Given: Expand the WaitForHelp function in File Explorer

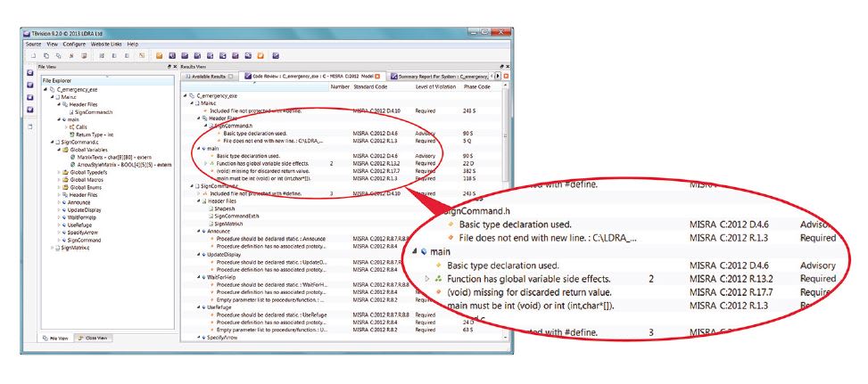Looking at the screenshot, I should 59,217.
